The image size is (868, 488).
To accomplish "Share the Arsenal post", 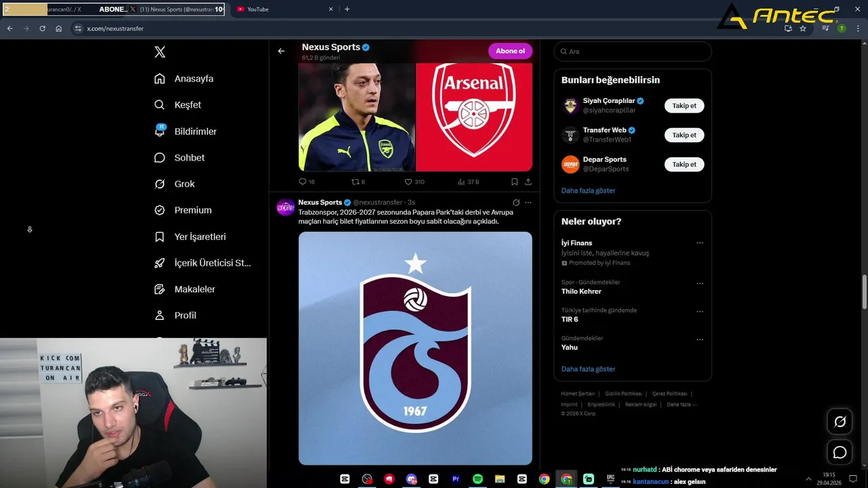I will pyautogui.click(x=528, y=182).
